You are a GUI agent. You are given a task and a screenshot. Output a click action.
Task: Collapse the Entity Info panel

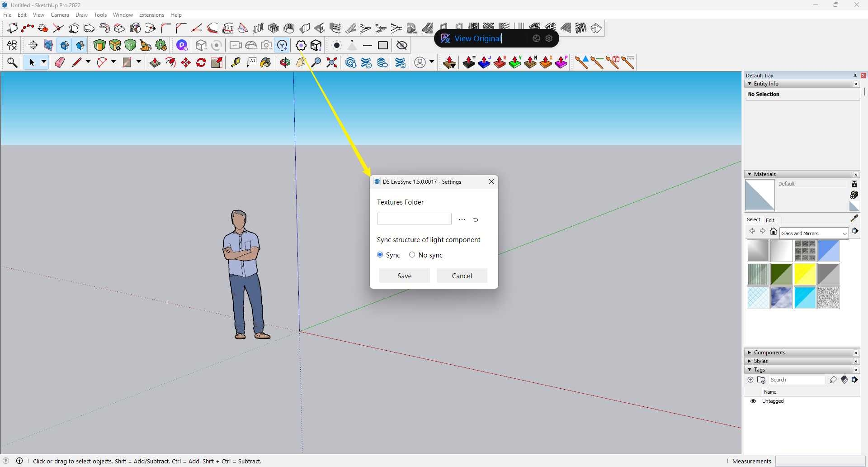750,84
